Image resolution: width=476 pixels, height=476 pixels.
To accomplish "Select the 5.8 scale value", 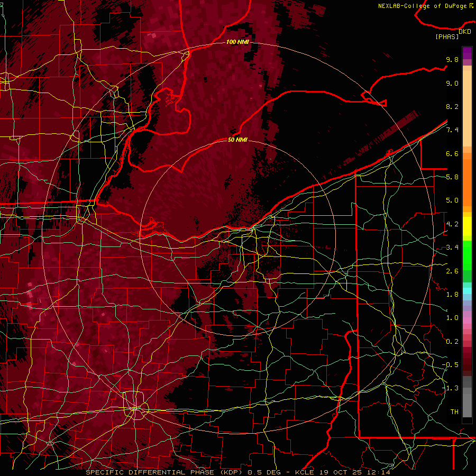I will 452,177.
